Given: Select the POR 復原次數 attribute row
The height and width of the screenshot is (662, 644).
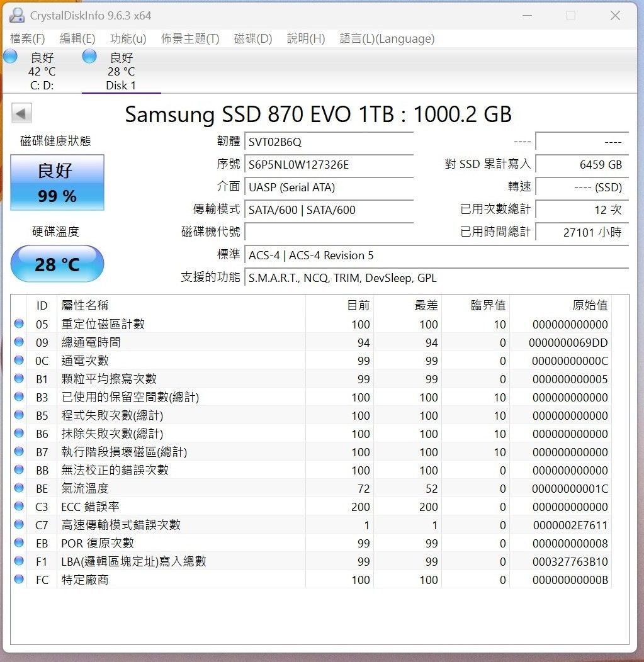Looking at the screenshot, I should pyautogui.click(x=312, y=543).
